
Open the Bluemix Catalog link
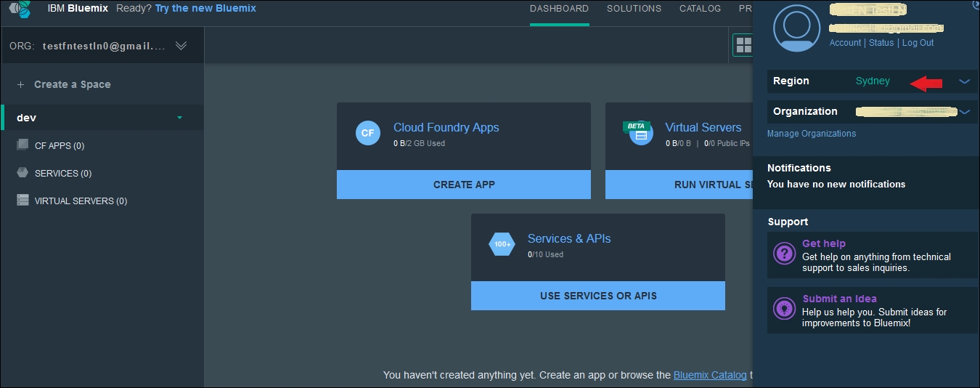click(710, 375)
